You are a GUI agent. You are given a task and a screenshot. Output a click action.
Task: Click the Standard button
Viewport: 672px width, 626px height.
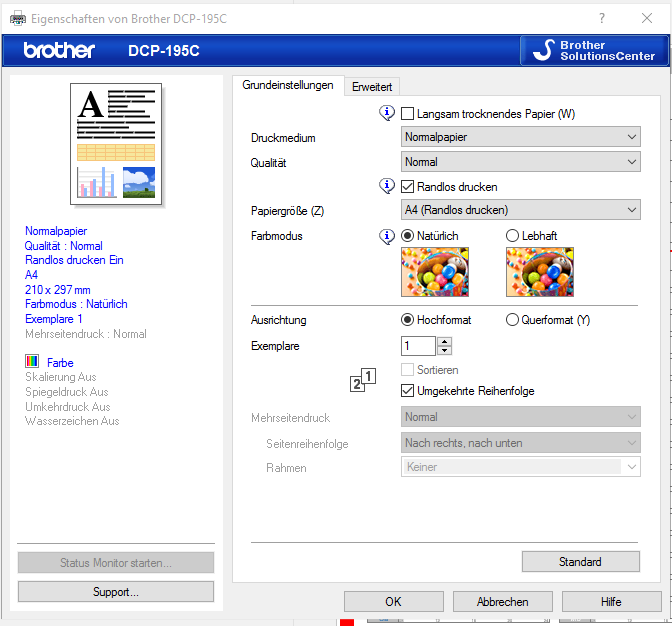click(581, 561)
